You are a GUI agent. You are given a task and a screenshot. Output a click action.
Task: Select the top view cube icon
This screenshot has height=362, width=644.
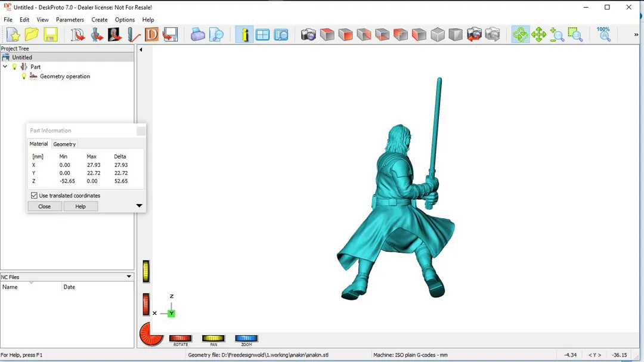point(327,35)
